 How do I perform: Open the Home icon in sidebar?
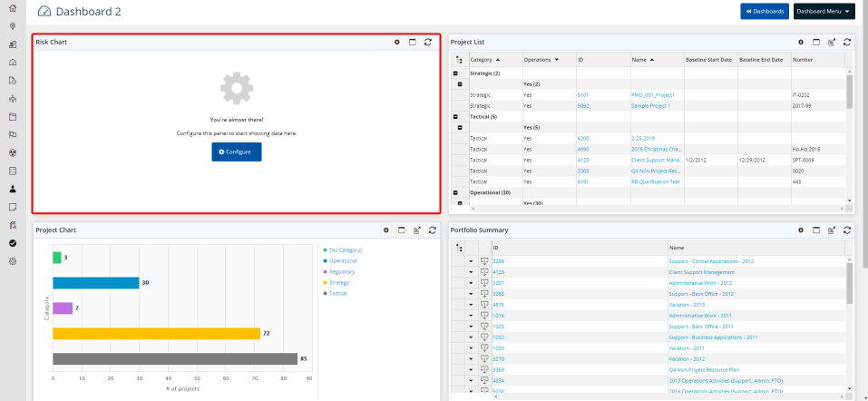click(13, 8)
